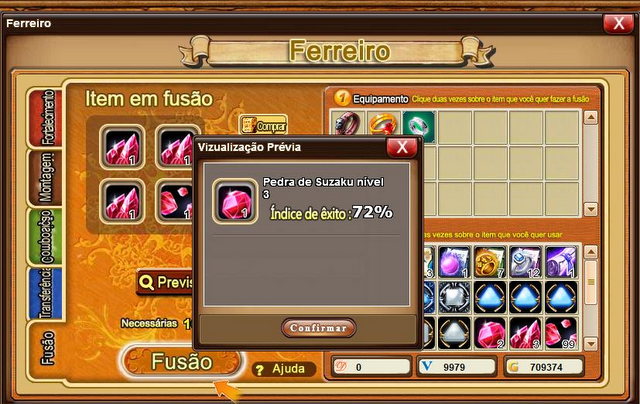The height and width of the screenshot is (404, 640).
Task: Choose the red crystal item with quantity 3
Action: pos(526,333)
